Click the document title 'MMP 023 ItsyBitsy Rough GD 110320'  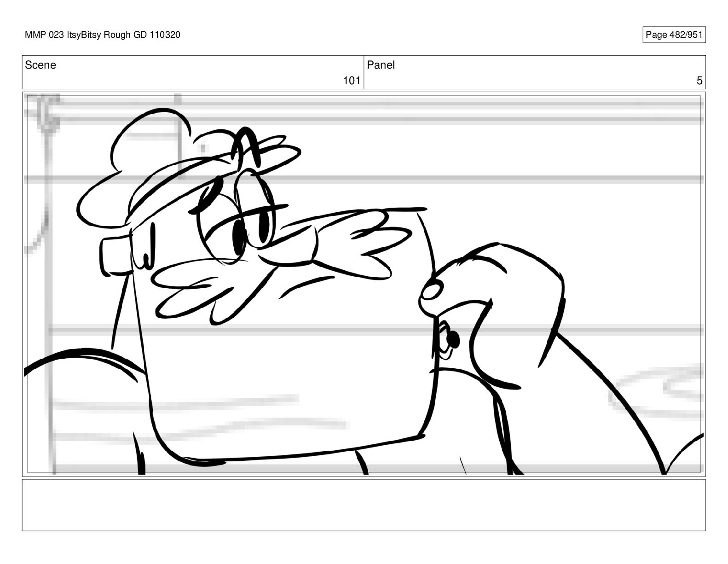pos(103,35)
